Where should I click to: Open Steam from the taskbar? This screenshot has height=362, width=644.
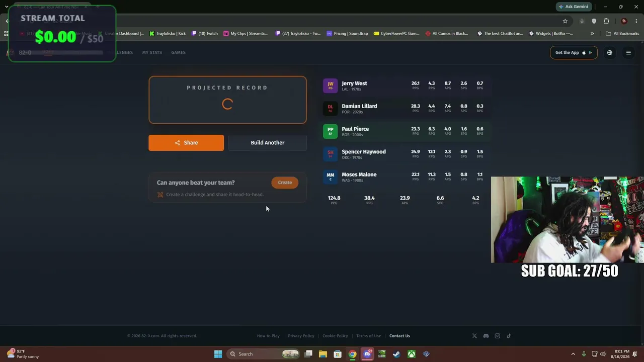coord(396,354)
